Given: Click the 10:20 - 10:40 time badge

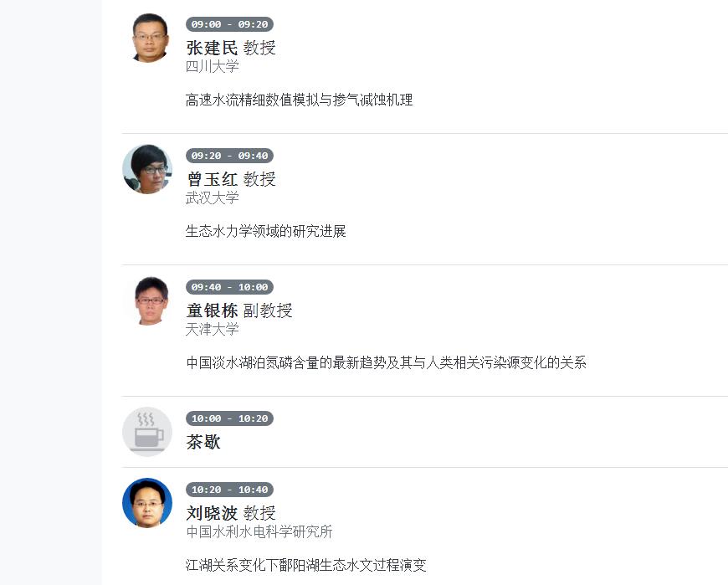Looking at the screenshot, I should 229,490.
